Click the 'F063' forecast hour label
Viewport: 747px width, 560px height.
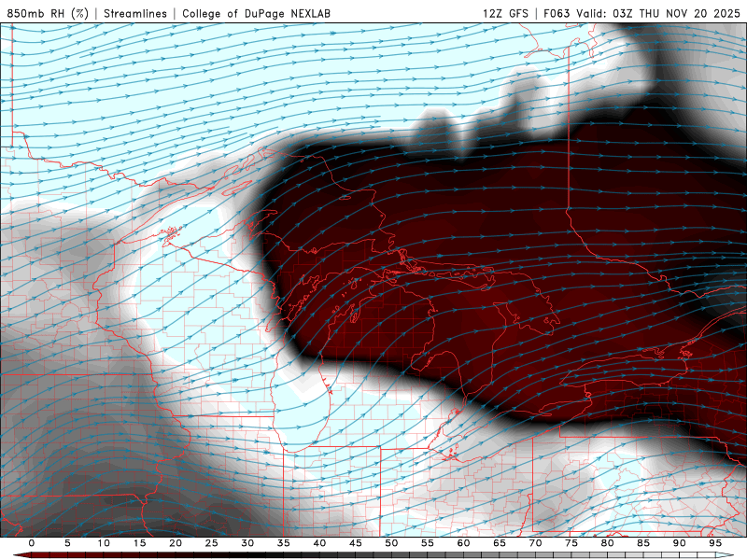(x=557, y=13)
